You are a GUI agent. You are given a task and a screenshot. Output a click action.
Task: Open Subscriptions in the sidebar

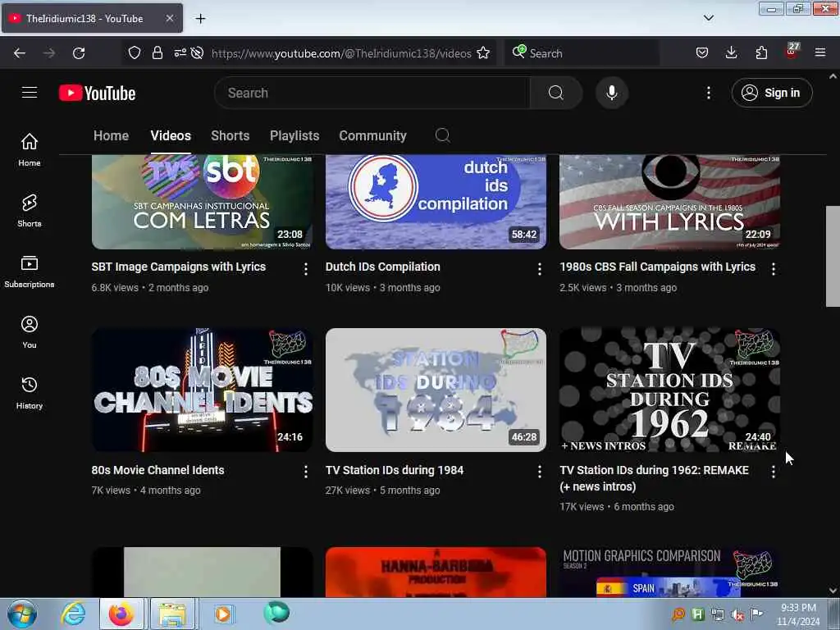[30, 272]
